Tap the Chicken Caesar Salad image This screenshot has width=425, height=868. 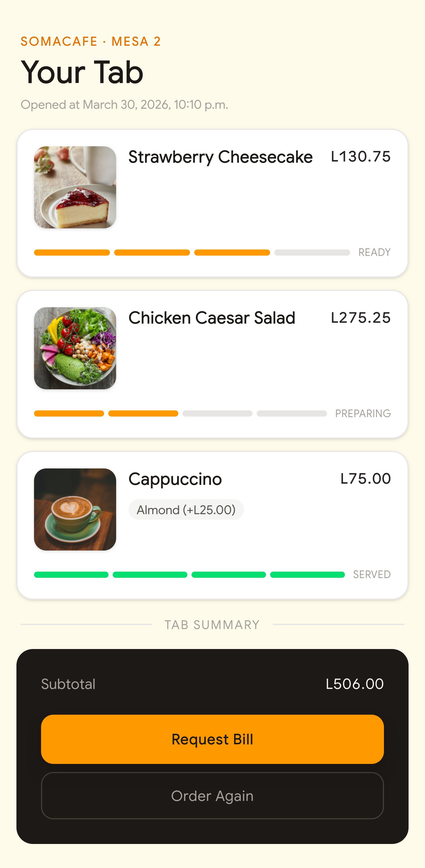[75, 348]
